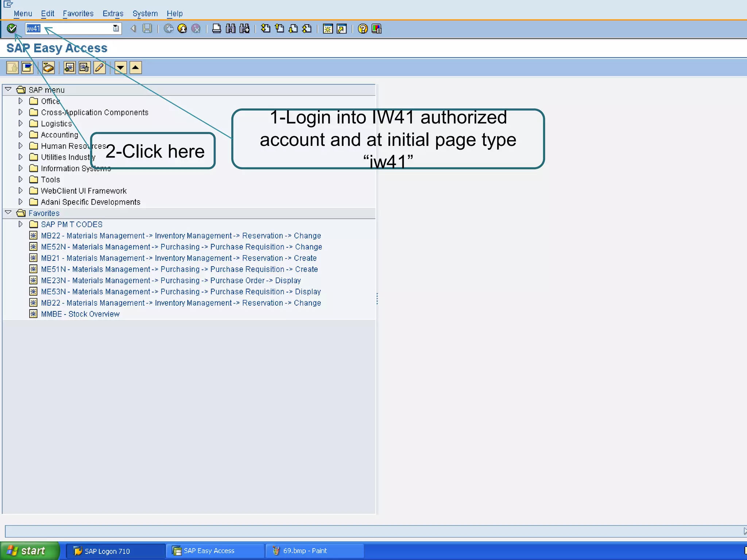Expand the Tools folder

pyautogui.click(x=20, y=179)
